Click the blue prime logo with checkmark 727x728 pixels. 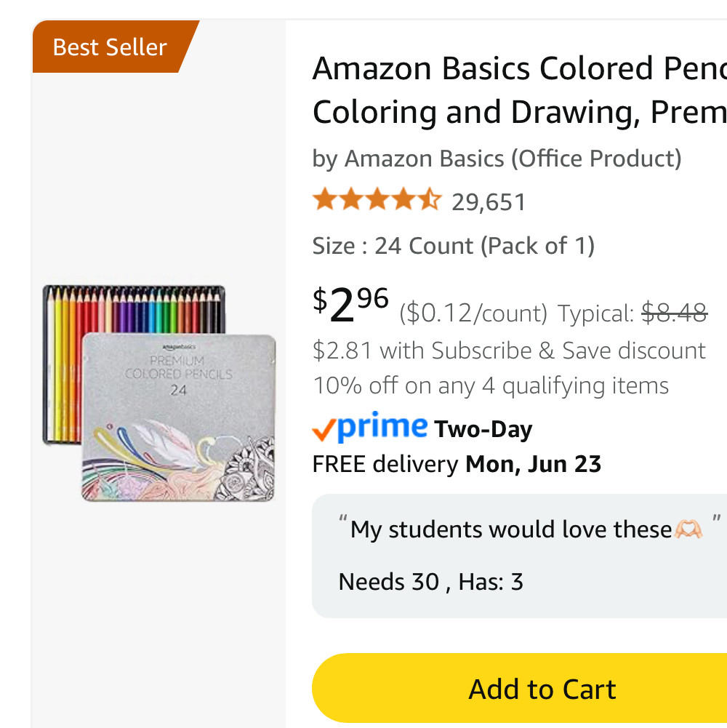pos(370,426)
